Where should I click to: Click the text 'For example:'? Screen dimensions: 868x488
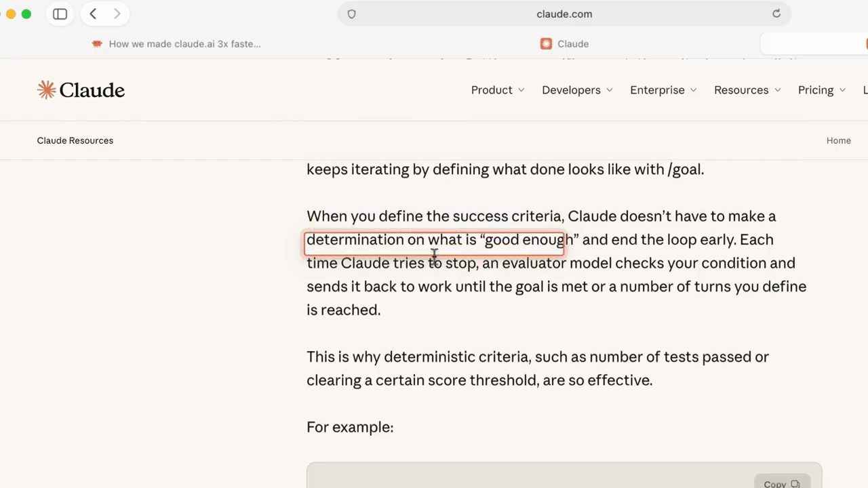tap(350, 427)
